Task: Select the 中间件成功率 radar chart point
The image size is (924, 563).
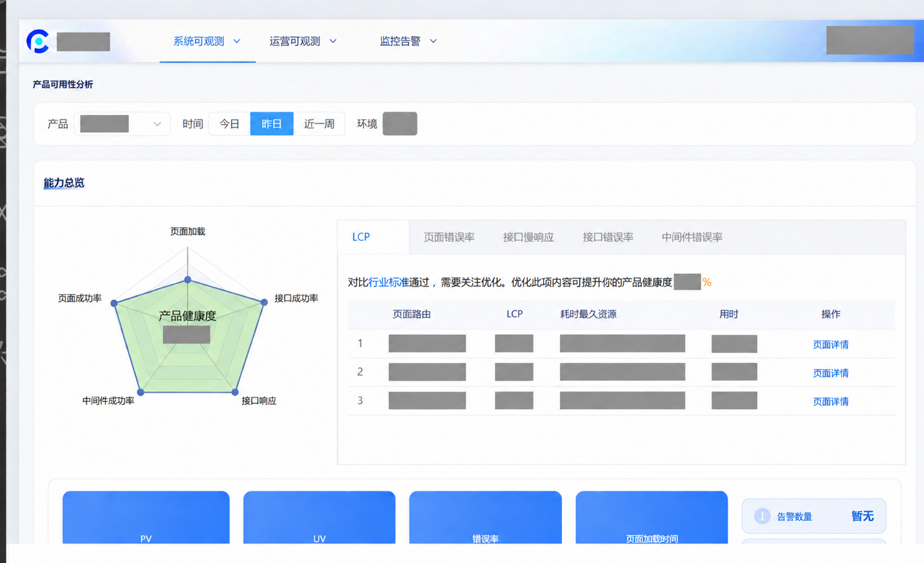Action: [x=140, y=392]
